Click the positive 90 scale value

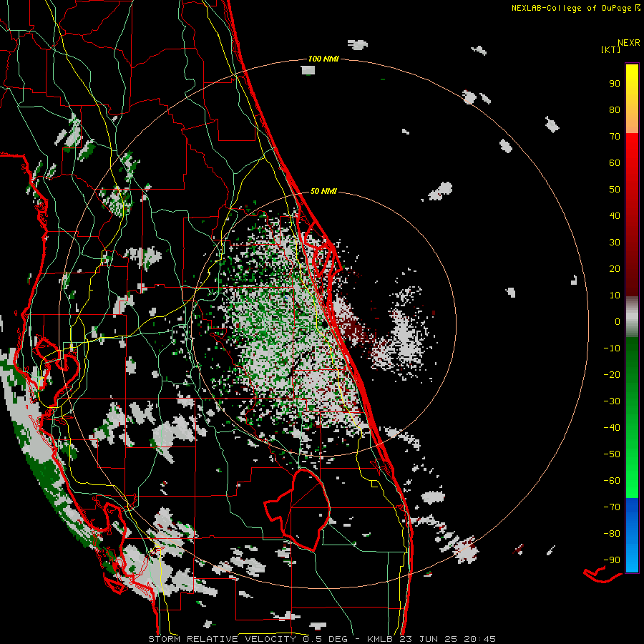615,84
